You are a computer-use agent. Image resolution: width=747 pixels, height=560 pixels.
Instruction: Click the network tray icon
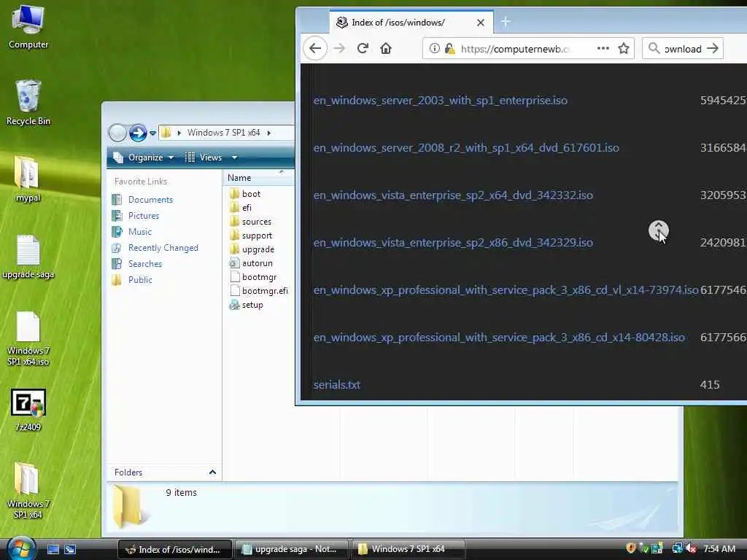tap(677, 548)
